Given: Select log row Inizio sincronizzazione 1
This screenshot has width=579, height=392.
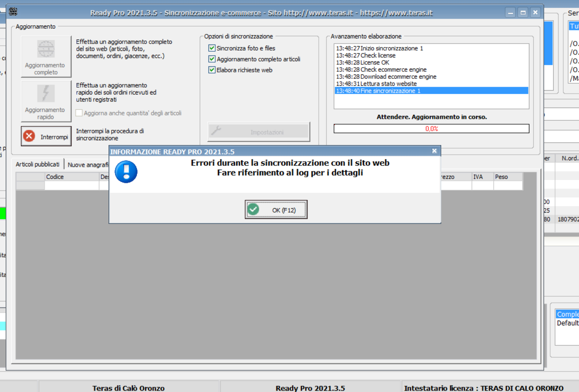Looking at the screenshot, I should point(431,48).
